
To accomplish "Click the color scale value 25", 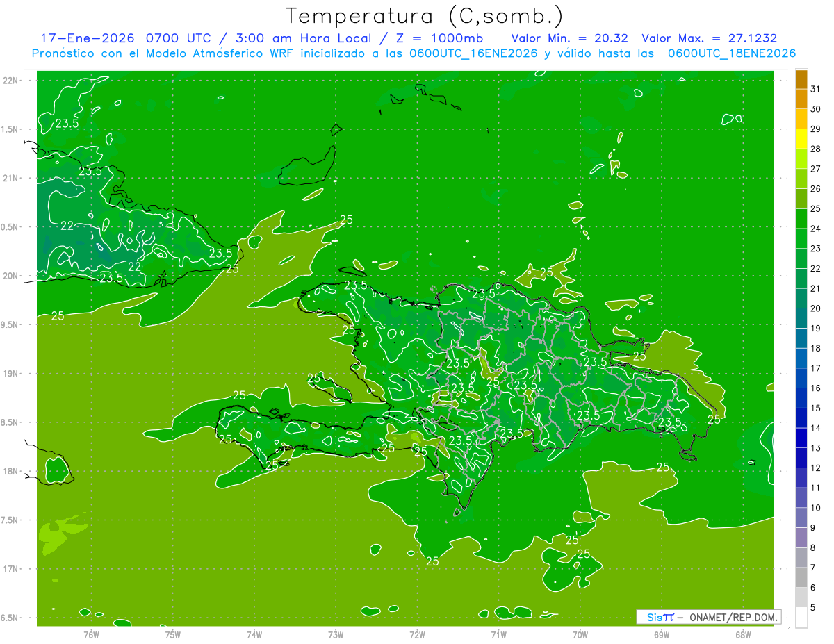I will coord(816,208).
